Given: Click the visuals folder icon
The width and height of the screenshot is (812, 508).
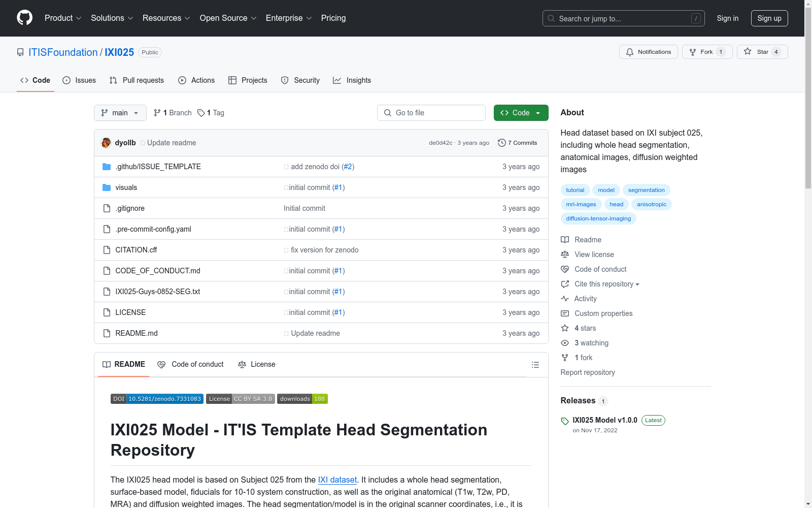Looking at the screenshot, I should (x=107, y=187).
